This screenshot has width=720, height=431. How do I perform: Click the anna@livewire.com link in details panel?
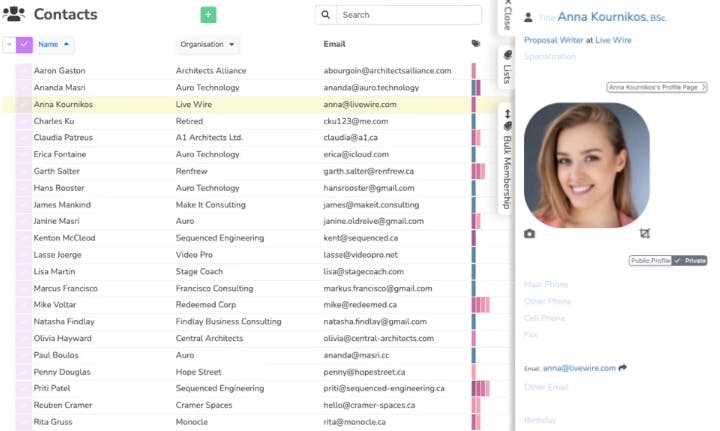click(579, 368)
